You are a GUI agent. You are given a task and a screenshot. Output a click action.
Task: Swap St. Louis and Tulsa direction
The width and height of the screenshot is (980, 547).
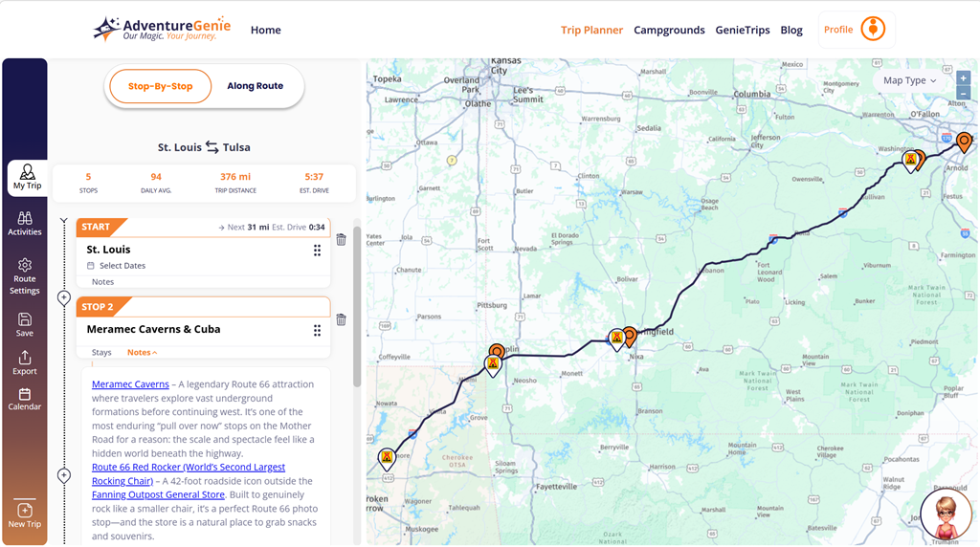click(x=212, y=147)
